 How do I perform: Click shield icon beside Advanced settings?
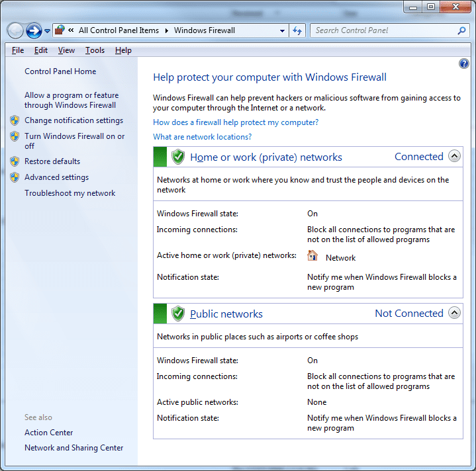(15, 177)
